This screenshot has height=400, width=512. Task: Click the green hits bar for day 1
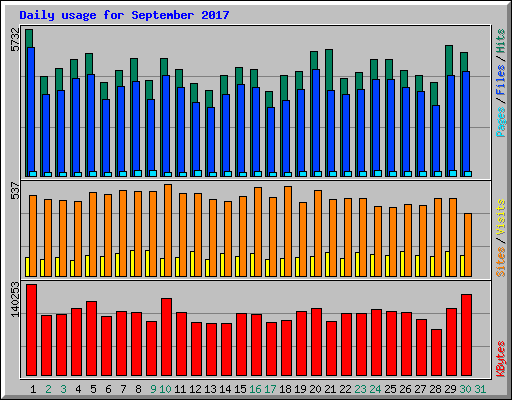29,38
